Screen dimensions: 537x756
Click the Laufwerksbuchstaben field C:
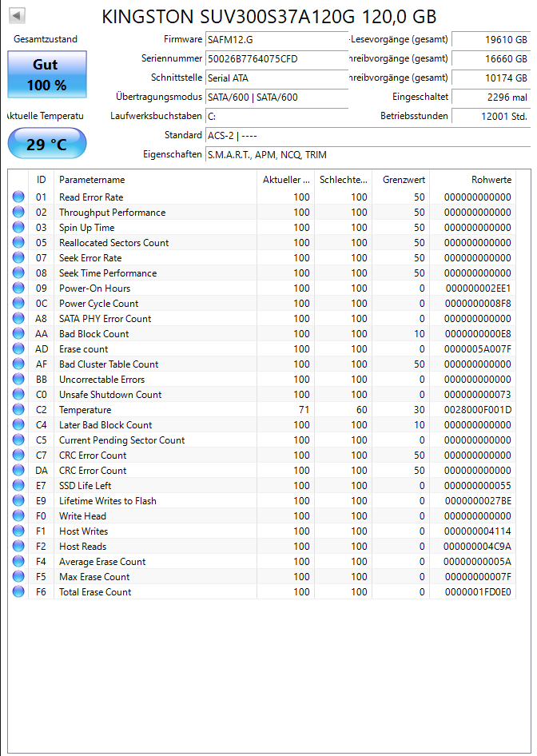click(x=276, y=116)
